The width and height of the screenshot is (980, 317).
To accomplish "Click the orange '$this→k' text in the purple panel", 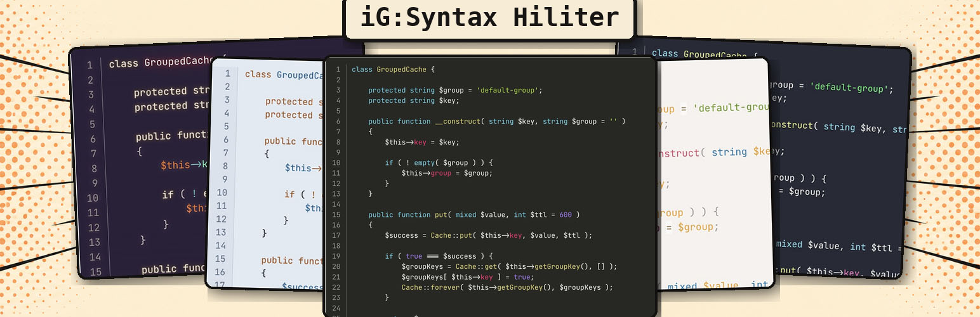I will [184, 165].
